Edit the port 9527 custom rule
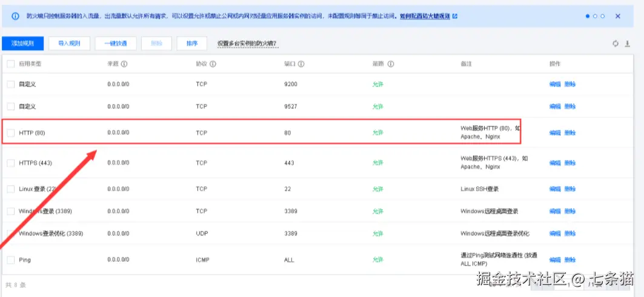Viewport: 644px width, 297px height. click(x=555, y=106)
